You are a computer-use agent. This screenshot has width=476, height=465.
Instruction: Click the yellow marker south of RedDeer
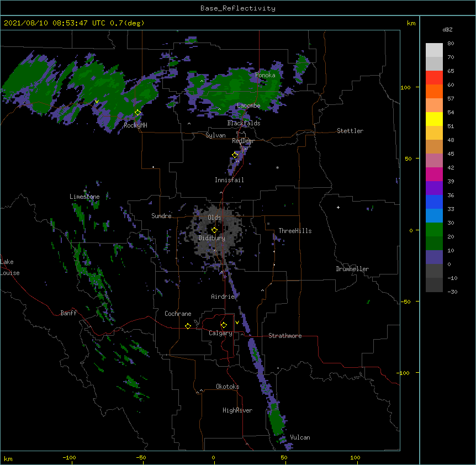click(x=235, y=155)
